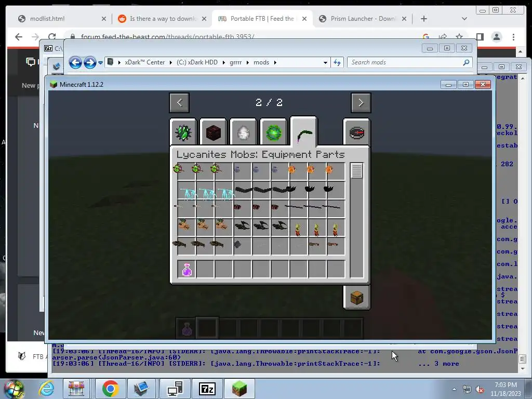Refresh the Explorer mods folder

pos(337,62)
